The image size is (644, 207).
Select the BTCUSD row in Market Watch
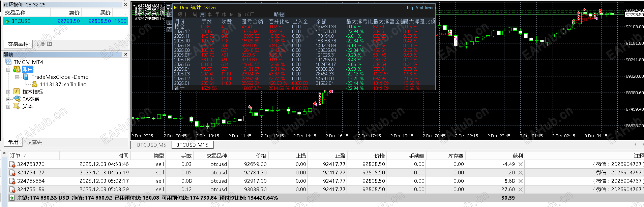(x=66, y=21)
